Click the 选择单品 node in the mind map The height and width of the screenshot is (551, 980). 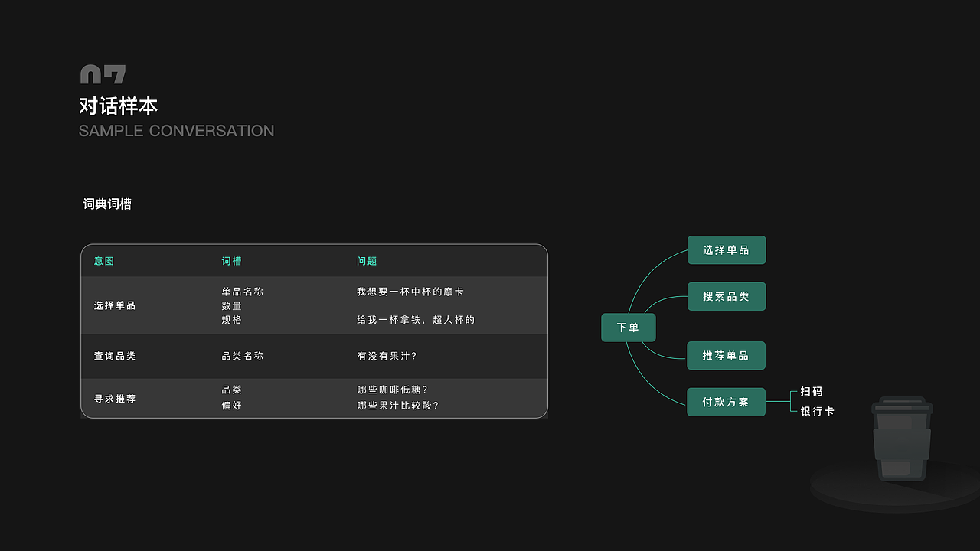726,250
